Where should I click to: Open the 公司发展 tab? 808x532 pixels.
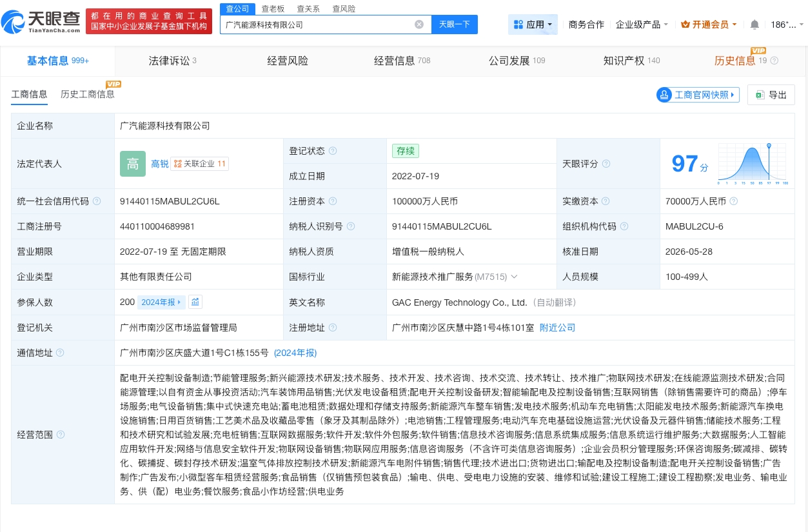pyautogui.click(x=517, y=61)
